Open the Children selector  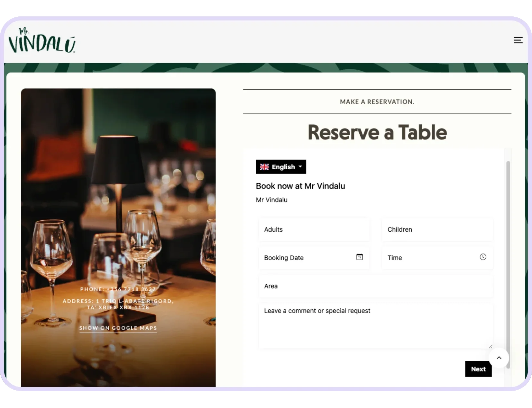tap(437, 230)
